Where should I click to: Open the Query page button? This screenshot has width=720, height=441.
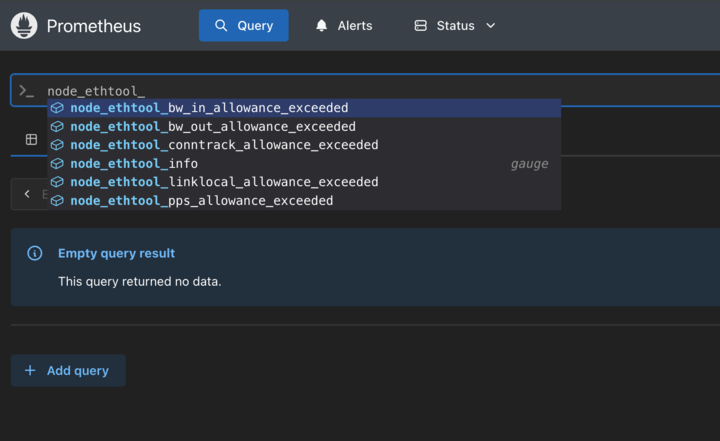click(243, 25)
